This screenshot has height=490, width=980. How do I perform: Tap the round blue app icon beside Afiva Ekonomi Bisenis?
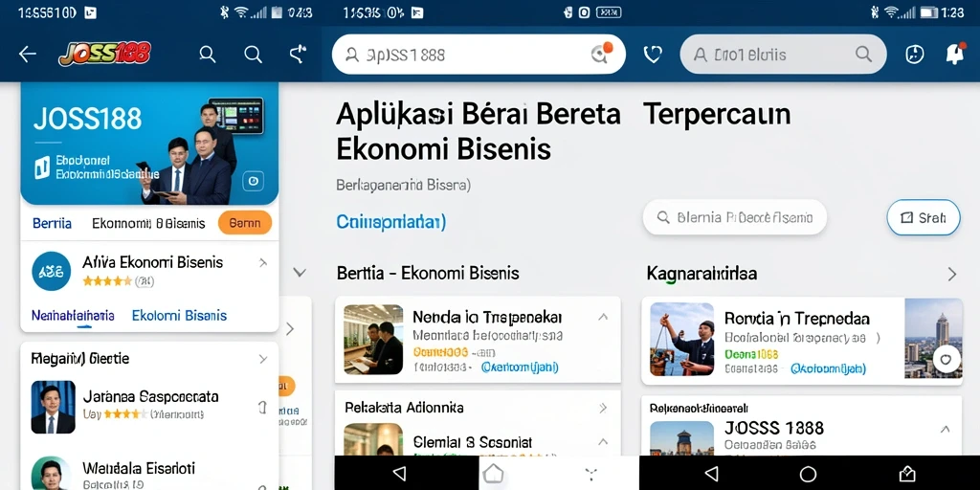coord(52,271)
